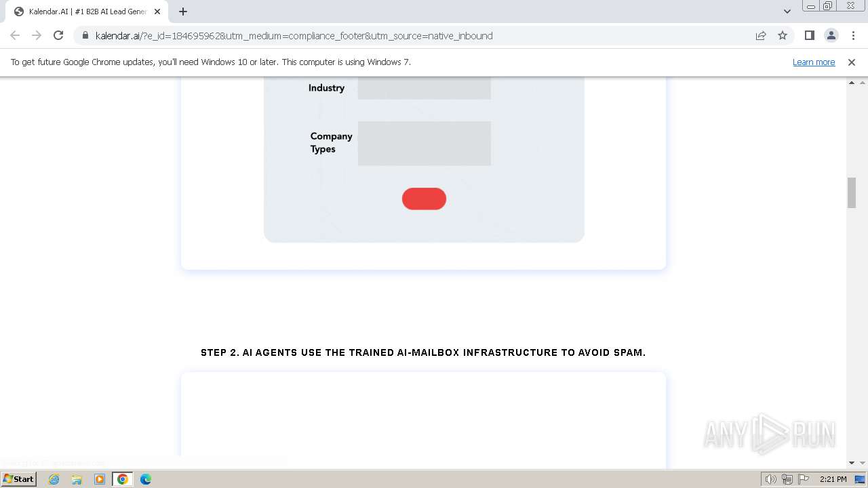Select the Kalendar.AI browser tab

pyautogui.click(x=87, y=12)
